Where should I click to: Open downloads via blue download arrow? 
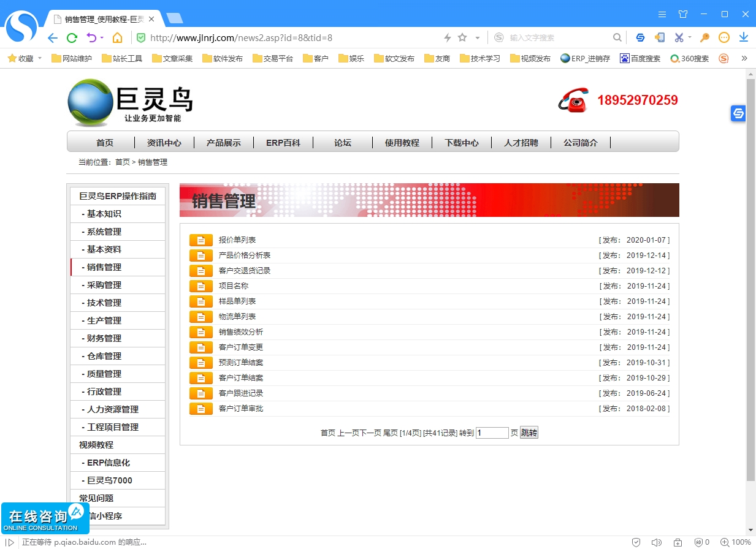click(743, 38)
